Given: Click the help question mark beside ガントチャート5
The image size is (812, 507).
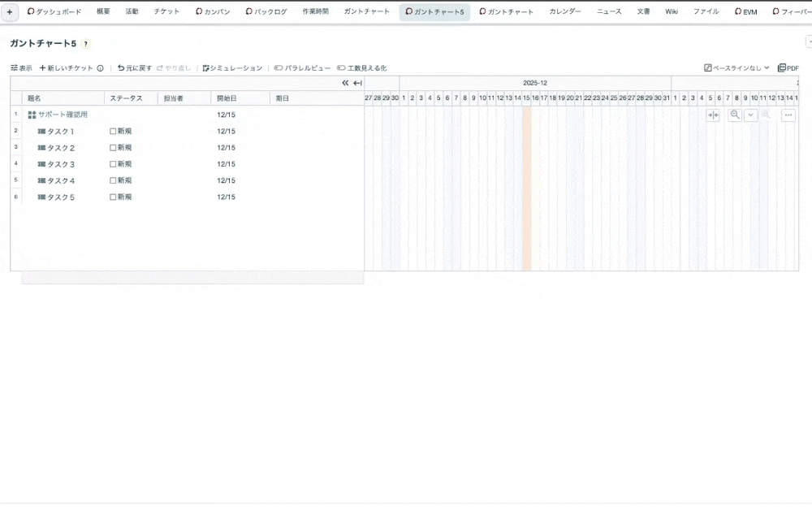Looking at the screenshot, I should tap(86, 44).
